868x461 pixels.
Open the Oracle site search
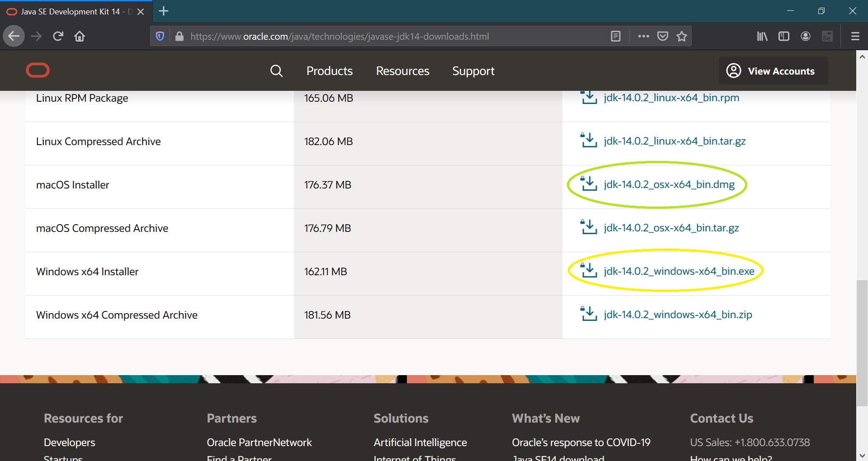[x=276, y=71]
